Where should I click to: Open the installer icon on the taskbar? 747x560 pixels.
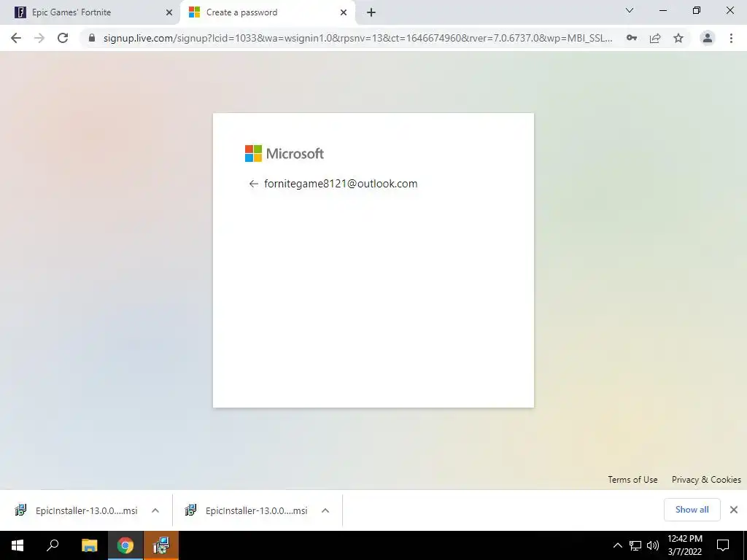161,545
